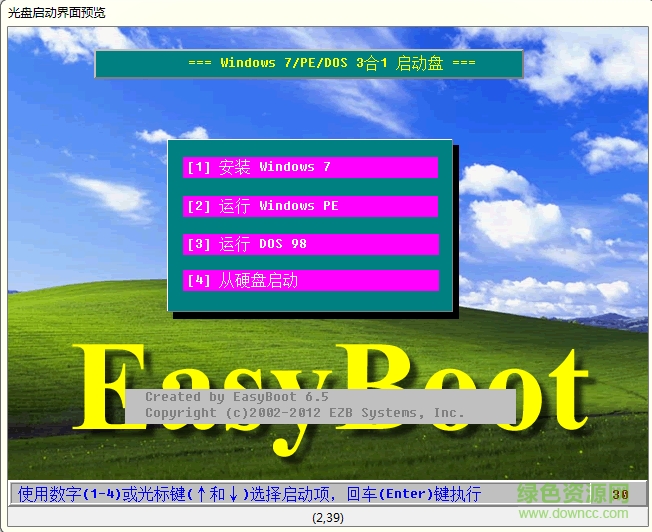This screenshot has width=652, height=532.
Task: Click the 'Created by EasyBoot 6.5' text
Action: (237, 397)
